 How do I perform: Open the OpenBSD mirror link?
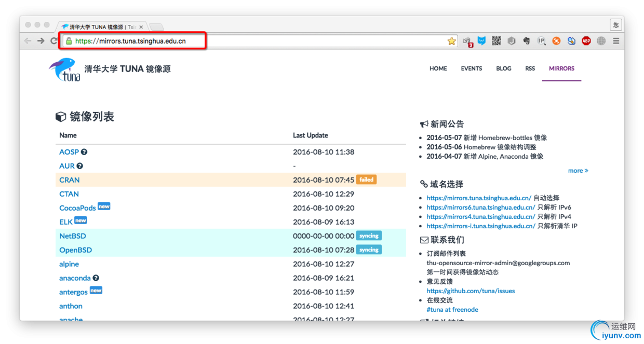pyautogui.click(x=76, y=250)
